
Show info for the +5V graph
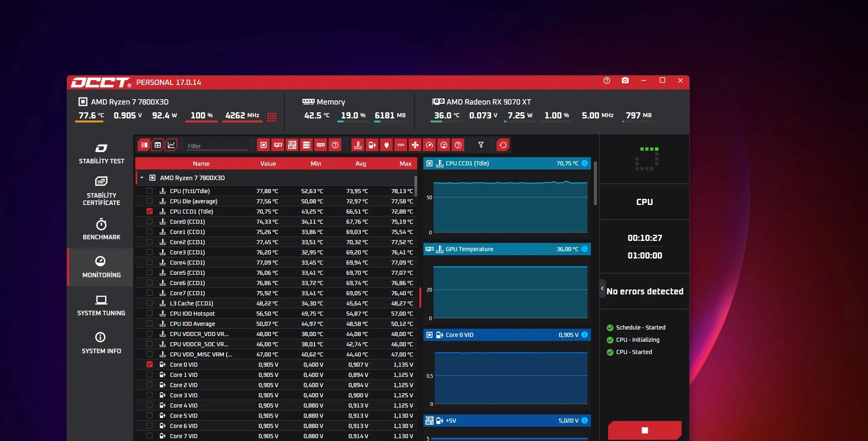tap(585, 421)
